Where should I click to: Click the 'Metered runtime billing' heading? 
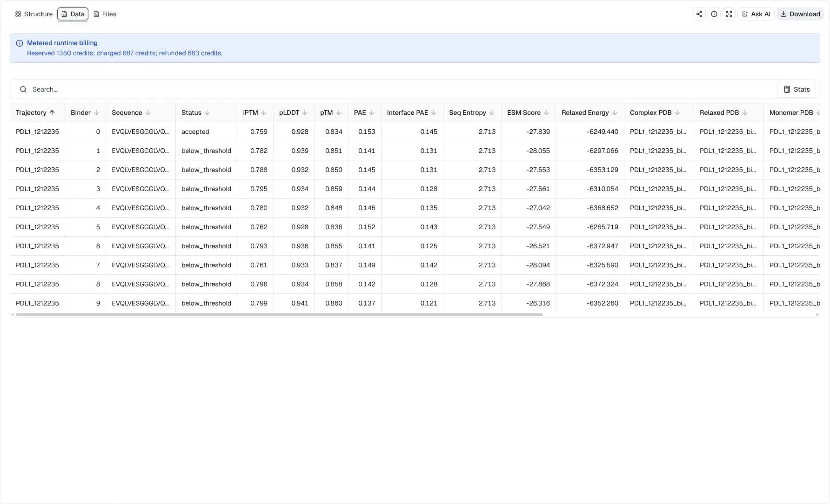[62, 43]
